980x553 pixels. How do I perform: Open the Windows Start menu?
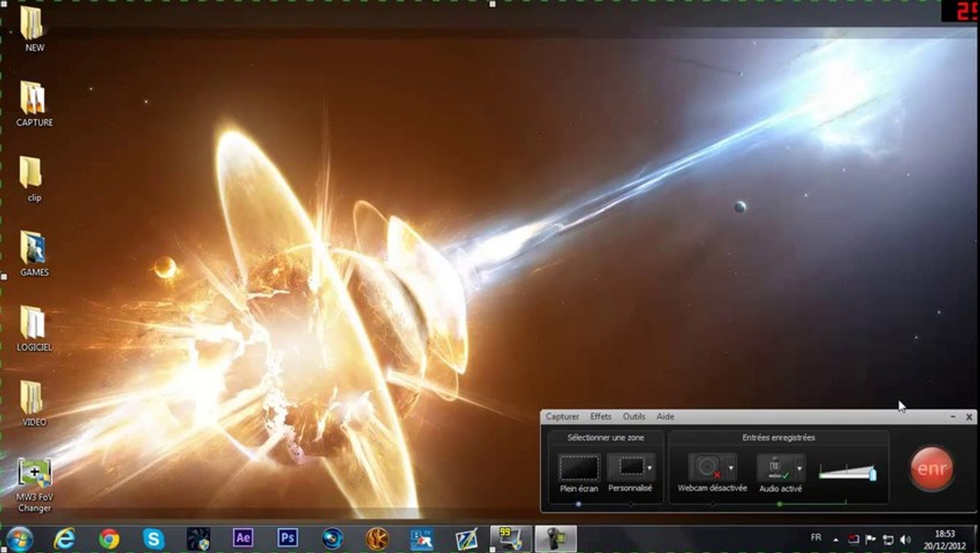[x=19, y=538]
